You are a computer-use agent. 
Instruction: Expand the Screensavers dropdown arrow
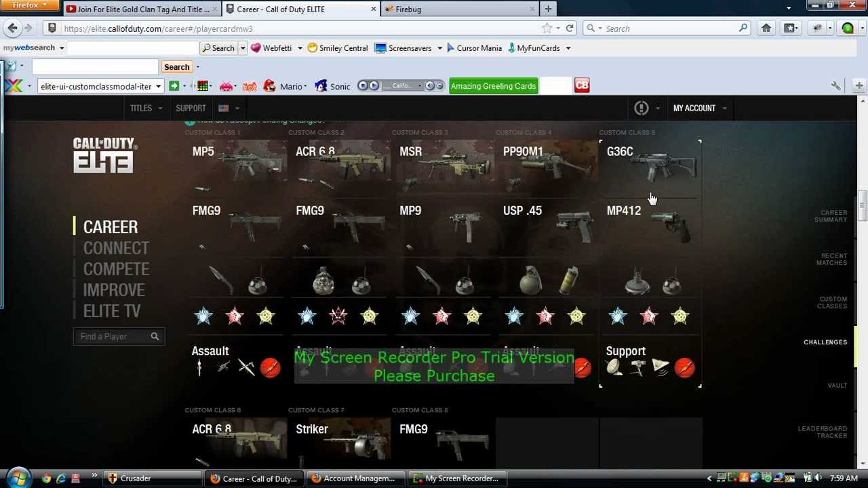tap(439, 48)
